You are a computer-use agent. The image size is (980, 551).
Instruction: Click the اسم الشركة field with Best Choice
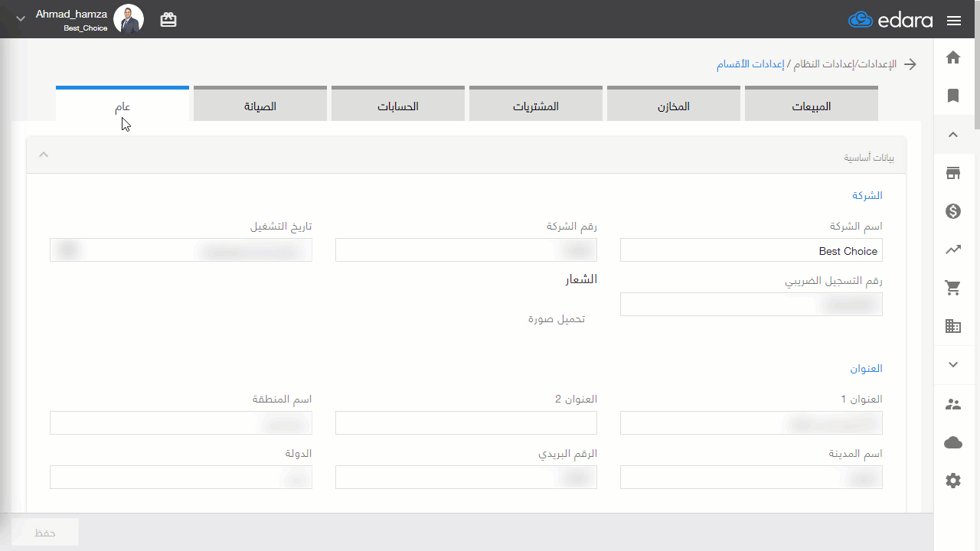(x=751, y=250)
